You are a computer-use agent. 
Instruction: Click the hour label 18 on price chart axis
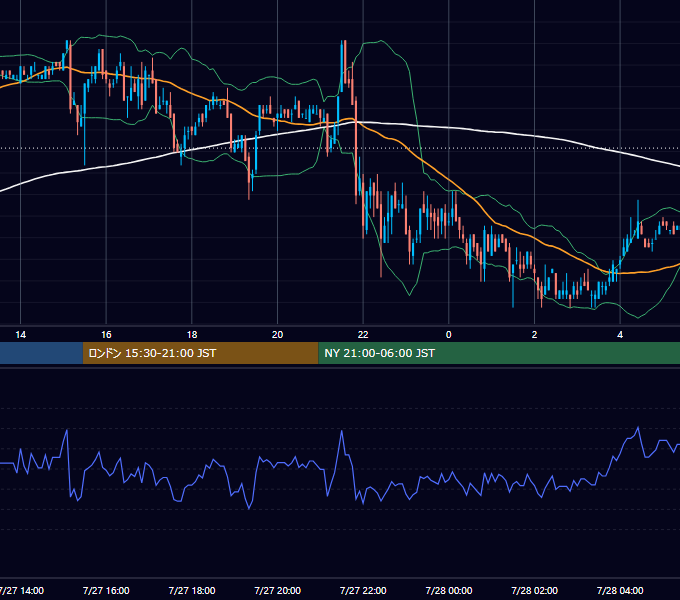click(192, 335)
